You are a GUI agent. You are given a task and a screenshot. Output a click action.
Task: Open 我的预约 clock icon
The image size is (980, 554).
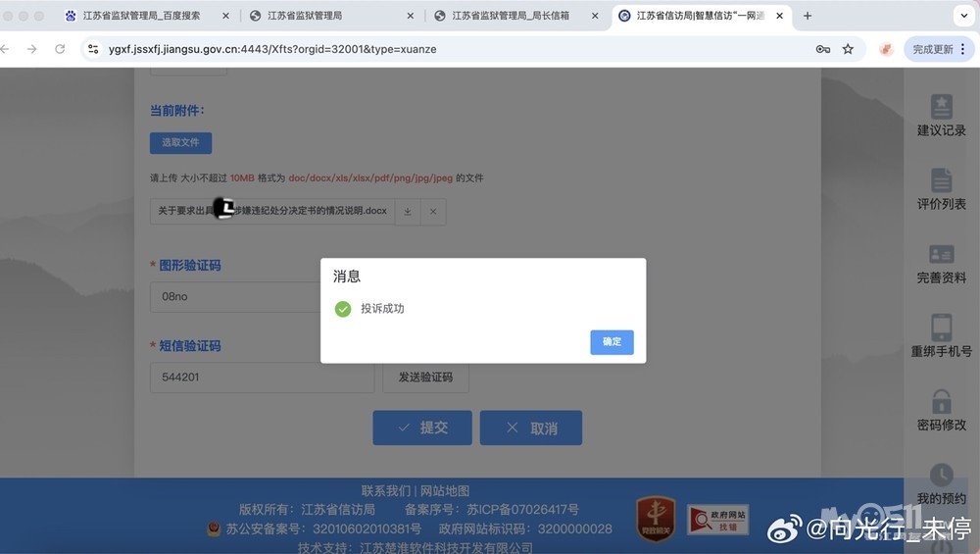pyautogui.click(x=941, y=476)
